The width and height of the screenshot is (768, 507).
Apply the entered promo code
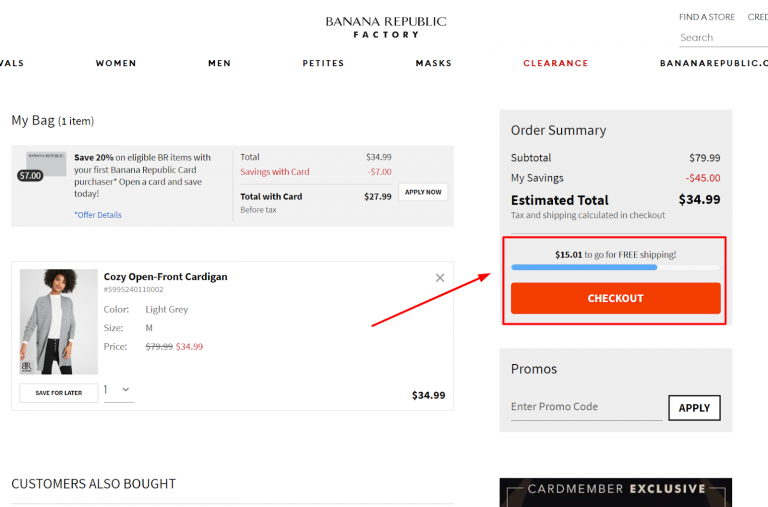click(x=694, y=408)
